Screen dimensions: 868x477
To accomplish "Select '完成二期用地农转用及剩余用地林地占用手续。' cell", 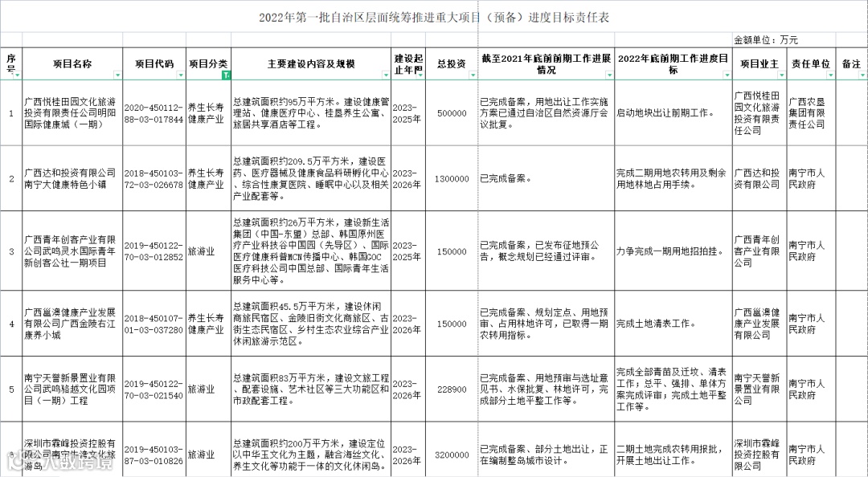I will point(674,178).
